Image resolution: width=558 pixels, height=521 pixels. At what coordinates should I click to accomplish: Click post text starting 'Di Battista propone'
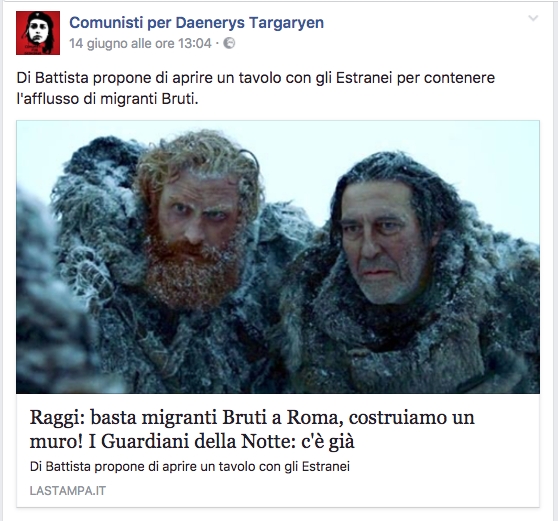click(x=256, y=88)
